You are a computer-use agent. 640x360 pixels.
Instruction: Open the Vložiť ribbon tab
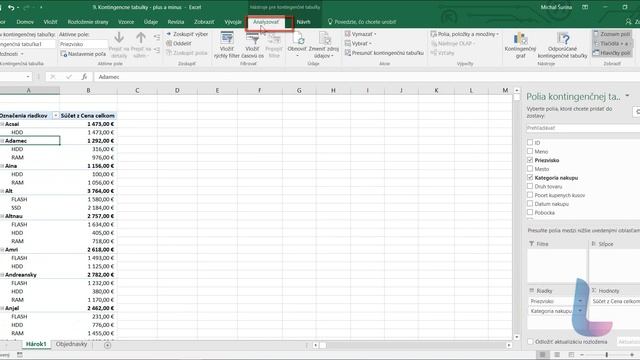[x=51, y=22]
